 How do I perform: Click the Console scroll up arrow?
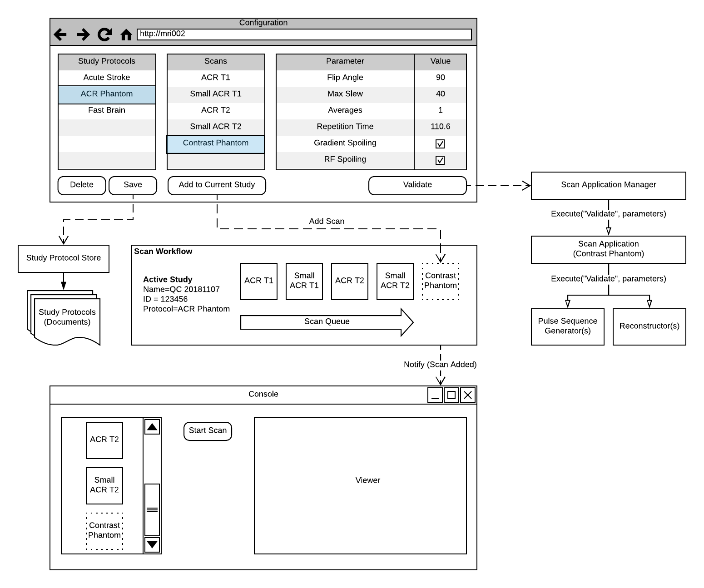(x=152, y=427)
